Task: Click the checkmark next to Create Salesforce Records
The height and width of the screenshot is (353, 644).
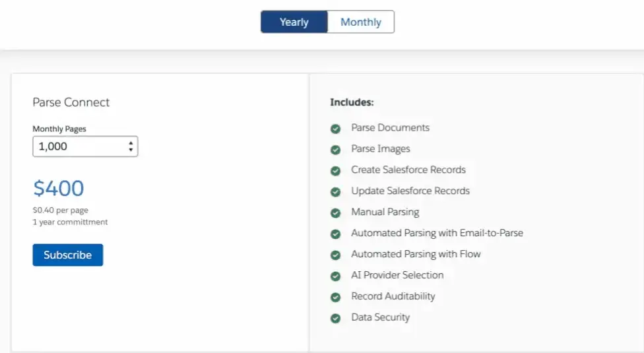Action: (x=336, y=171)
